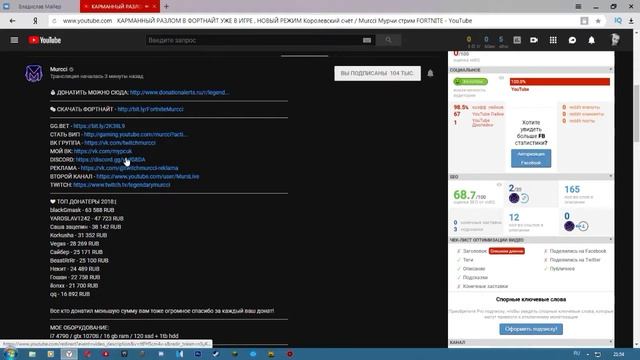The width and height of the screenshot is (640, 360).
Task: Click the magnifier search button
Action: coord(388,40)
